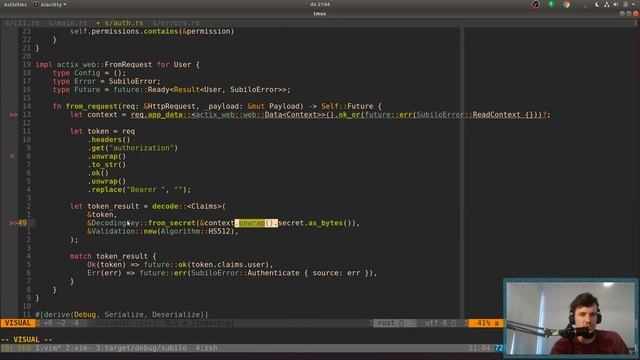Click impl actix_web::FromRequest for User line
Screen dimensions: 640x360
coord(118,64)
